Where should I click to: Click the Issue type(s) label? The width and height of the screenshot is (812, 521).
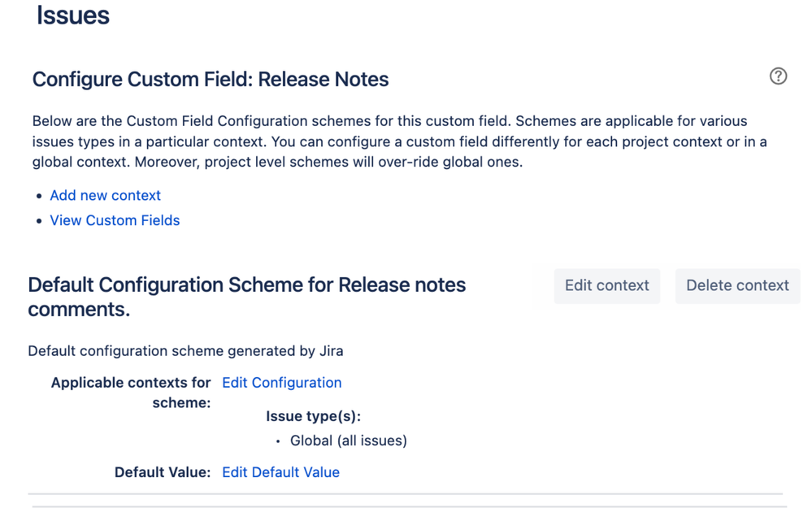(313, 416)
